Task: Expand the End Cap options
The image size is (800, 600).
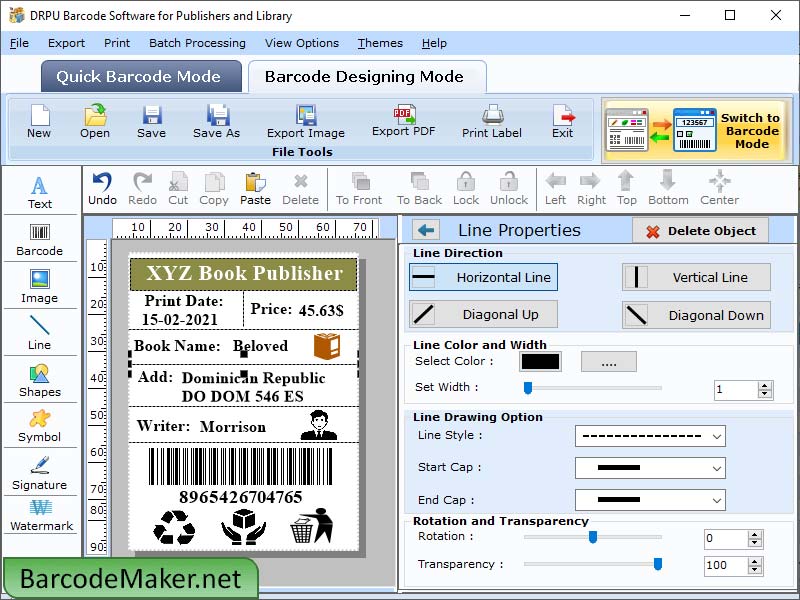Action: [650, 499]
